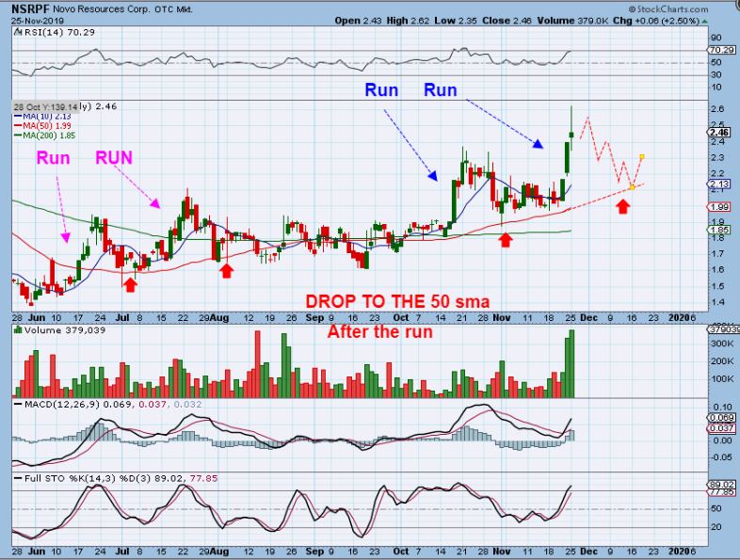Click the After the run caption
Screen dimensions: 740x560
[x=380, y=331]
